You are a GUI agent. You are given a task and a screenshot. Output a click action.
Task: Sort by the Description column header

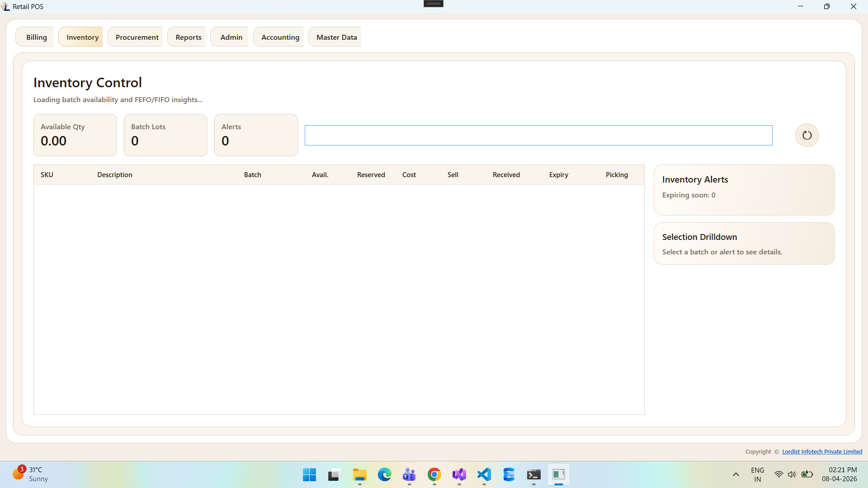[x=115, y=175]
